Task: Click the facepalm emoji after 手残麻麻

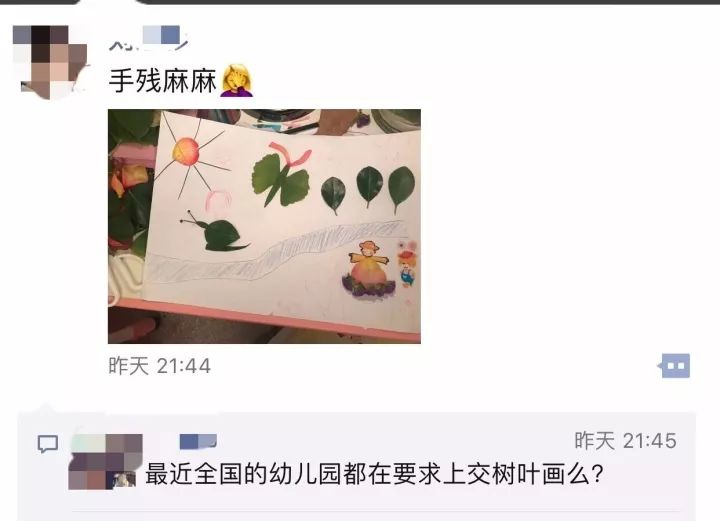Action: coord(237,81)
